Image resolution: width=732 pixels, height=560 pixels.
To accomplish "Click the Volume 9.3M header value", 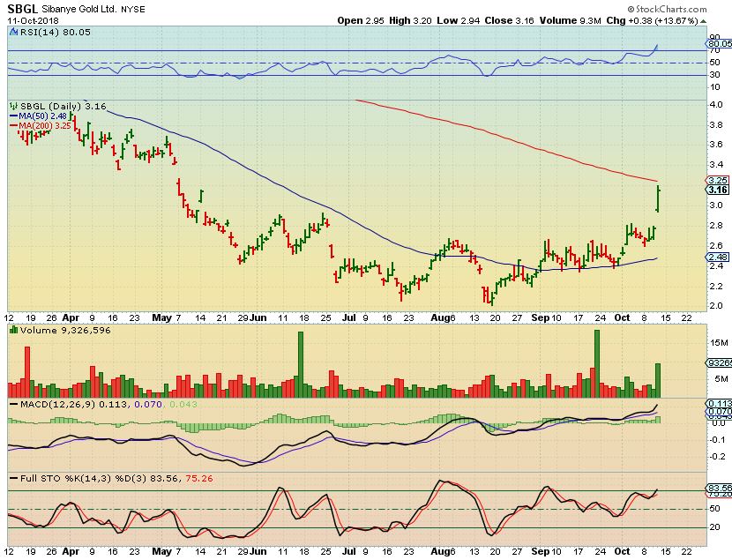I will (x=570, y=20).
